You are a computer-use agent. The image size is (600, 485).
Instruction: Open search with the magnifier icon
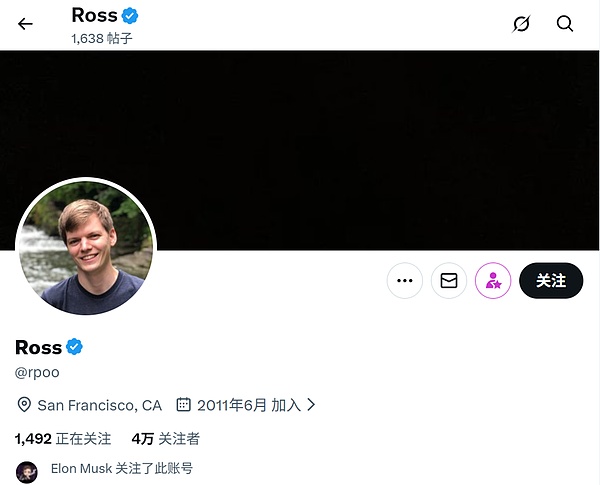click(565, 24)
